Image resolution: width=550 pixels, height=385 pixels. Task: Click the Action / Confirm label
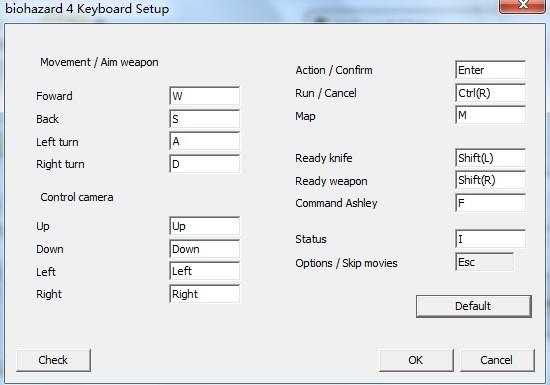pyautogui.click(x=334, y=70)
